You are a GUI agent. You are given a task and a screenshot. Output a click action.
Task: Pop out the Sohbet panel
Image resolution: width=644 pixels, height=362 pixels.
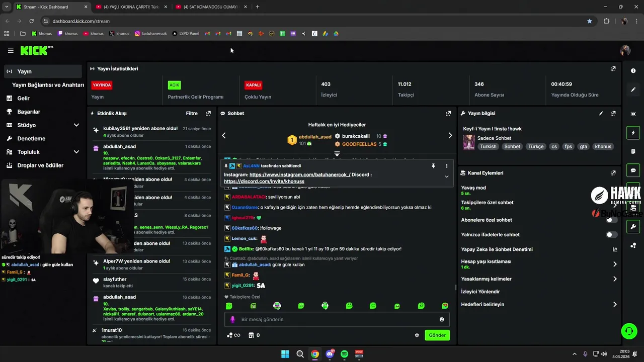pos(448,114)
